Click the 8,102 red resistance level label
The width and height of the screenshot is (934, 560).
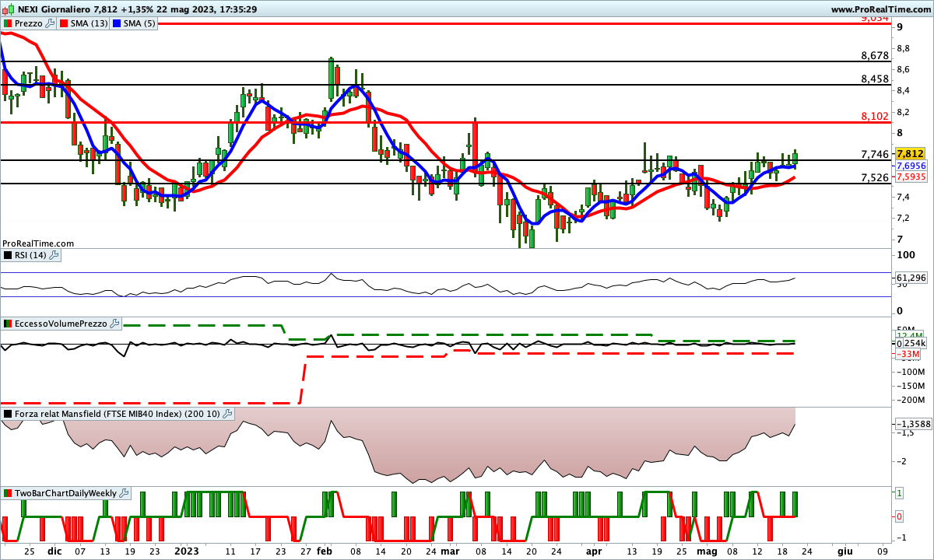[874, 117]
